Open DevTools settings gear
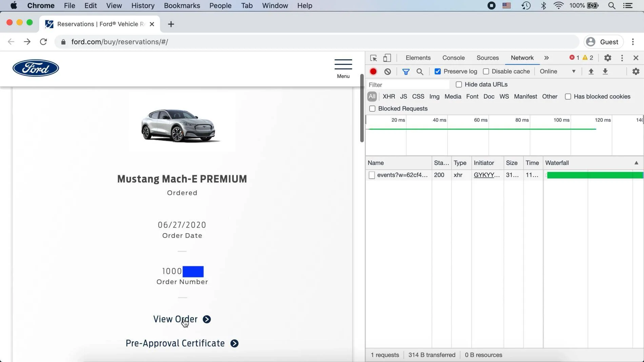This screenshot has height=362, width=644. pos(608,58)
